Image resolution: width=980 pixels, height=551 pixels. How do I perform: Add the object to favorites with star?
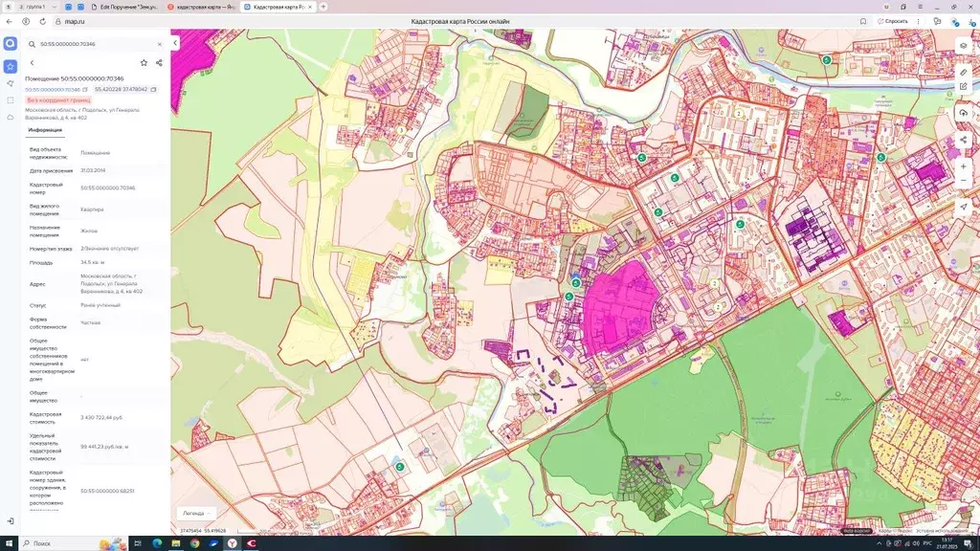(x=144, y=63)
